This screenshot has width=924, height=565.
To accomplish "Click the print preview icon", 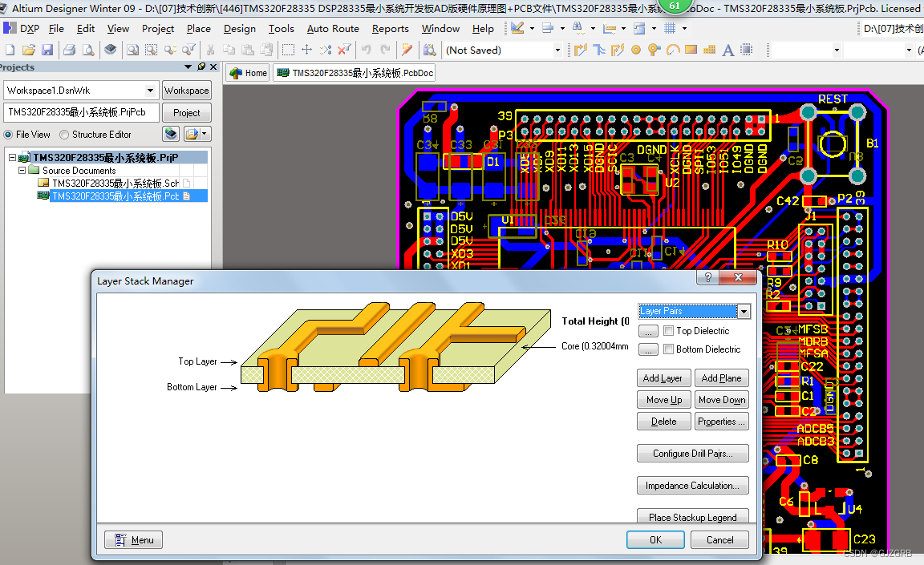I will tap(87, 50).
